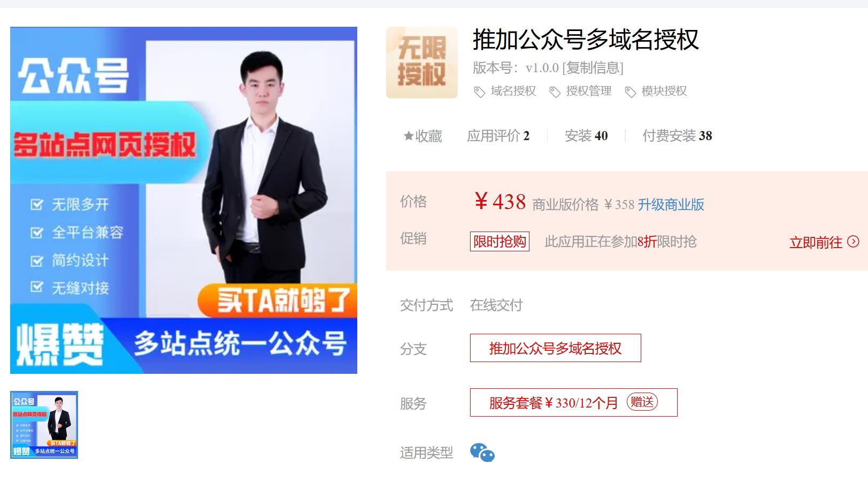Select the 推加公众号多域名授权 branch option
This screenshot has height=484, width=868.
(555, 348)
